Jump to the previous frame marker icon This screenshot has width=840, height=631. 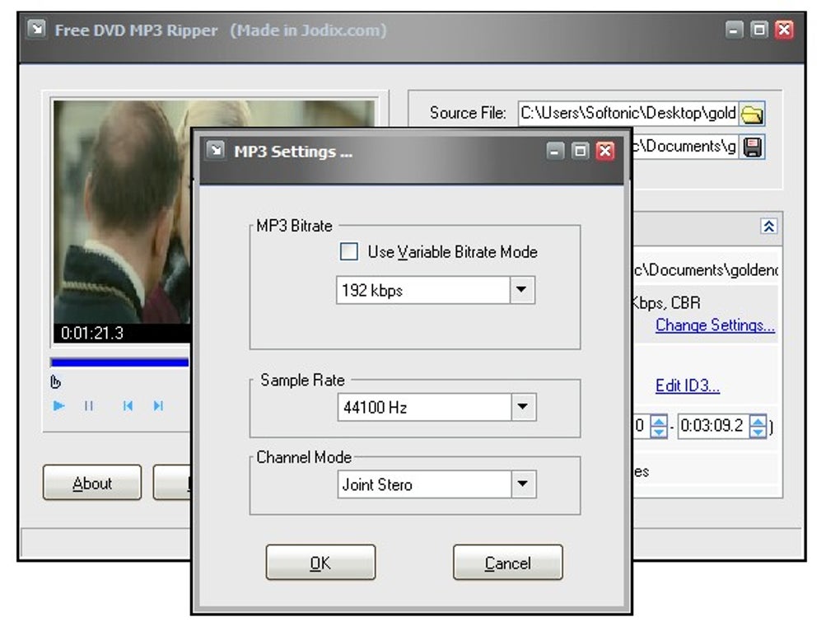(128, 405)
